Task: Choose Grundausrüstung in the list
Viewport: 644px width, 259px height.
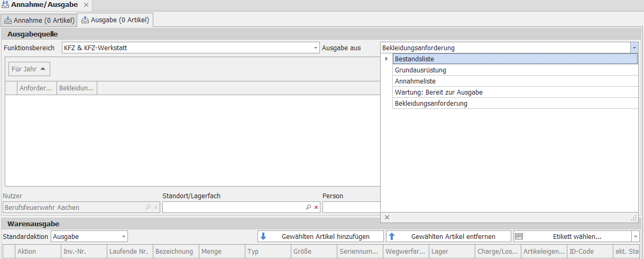Action: (420, 70)
